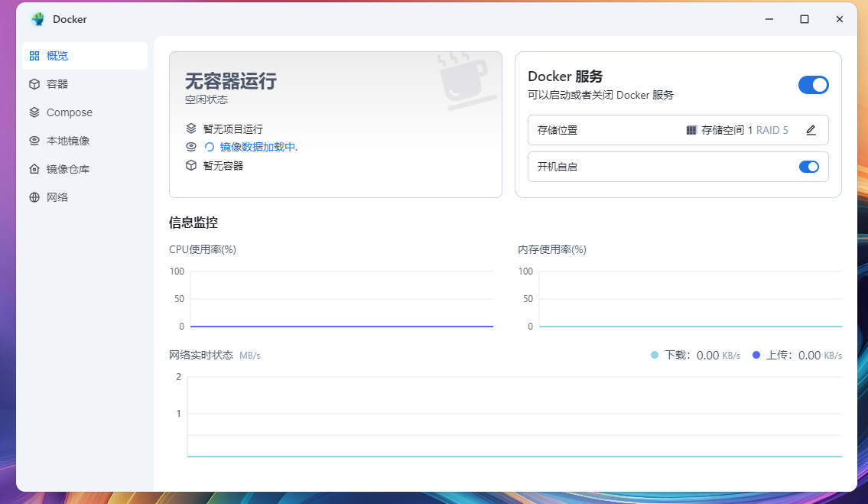Click the 无容器运行 heading
Screen dimensions: 868x504
pos(231,81)
